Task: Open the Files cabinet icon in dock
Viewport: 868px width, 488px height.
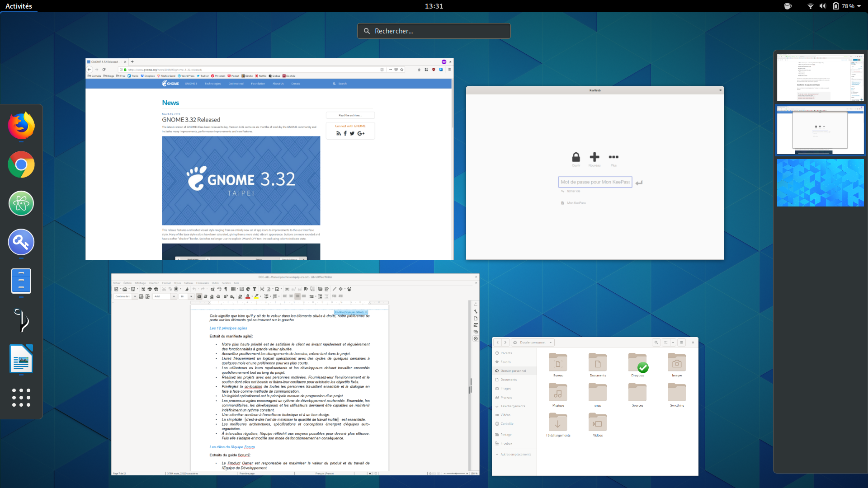Action: [21, 281]
